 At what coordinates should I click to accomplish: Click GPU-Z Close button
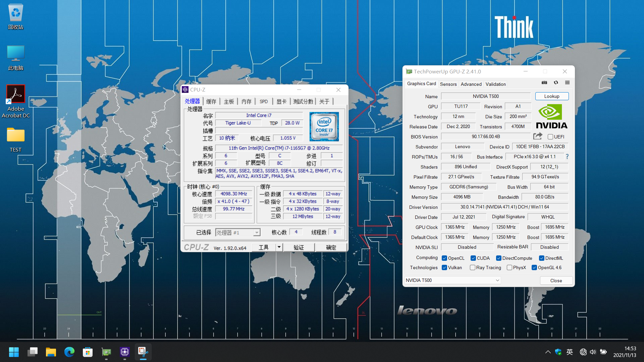556,281
